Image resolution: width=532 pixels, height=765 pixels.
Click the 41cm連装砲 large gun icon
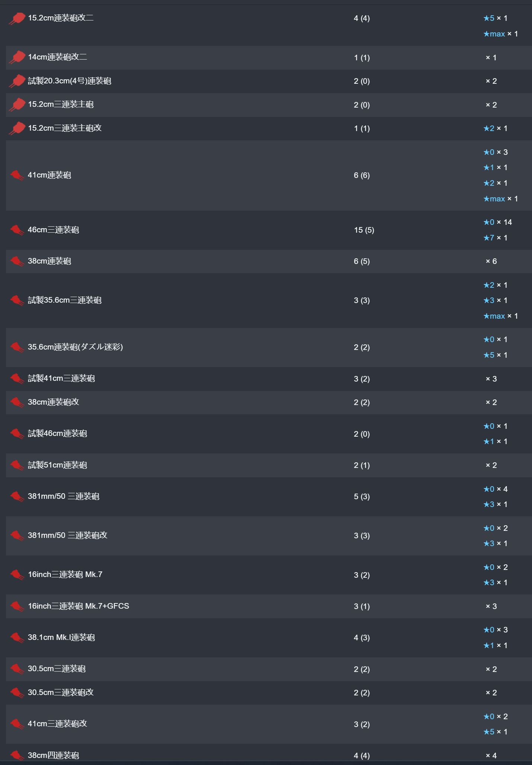coord(17,175)
